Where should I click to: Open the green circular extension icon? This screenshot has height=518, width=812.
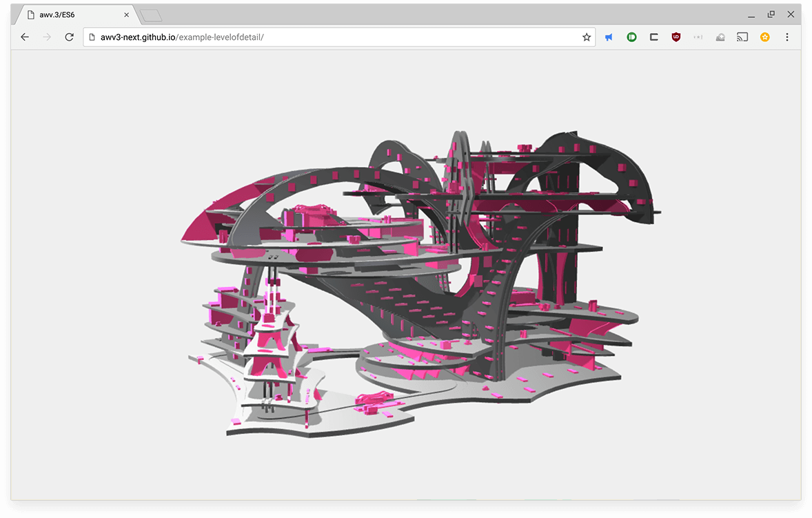pos(631,37)
